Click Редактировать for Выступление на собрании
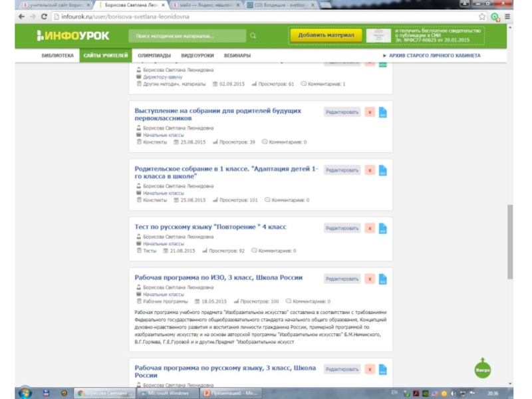The width and height of the screenshot is (532, 399). [342, 112]
